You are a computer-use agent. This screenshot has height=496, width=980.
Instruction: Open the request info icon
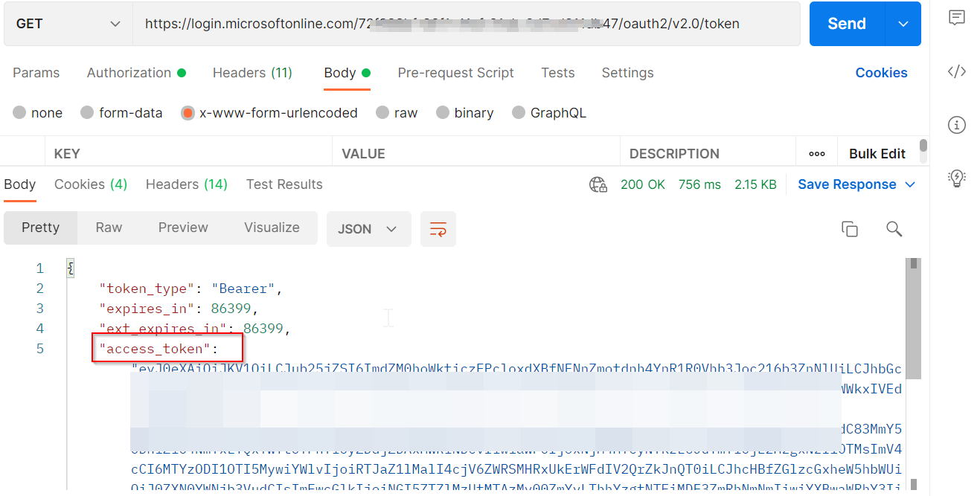957,125
